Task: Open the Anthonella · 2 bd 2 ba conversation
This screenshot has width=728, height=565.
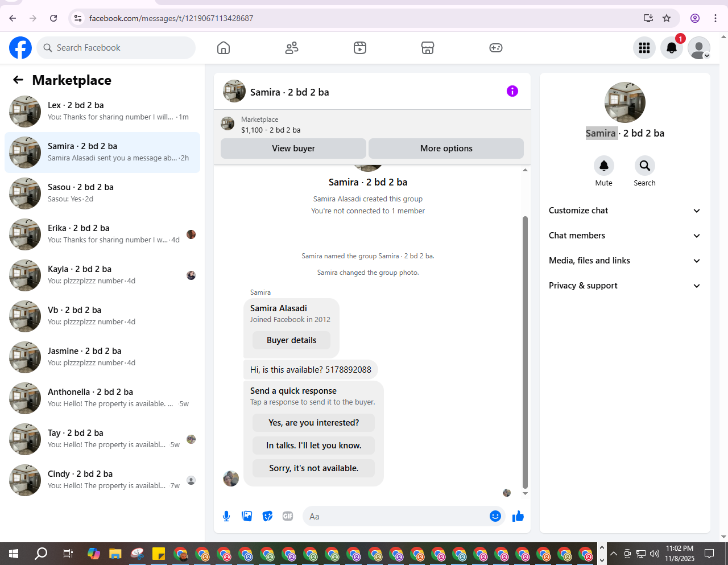Action: coord(102,398)
